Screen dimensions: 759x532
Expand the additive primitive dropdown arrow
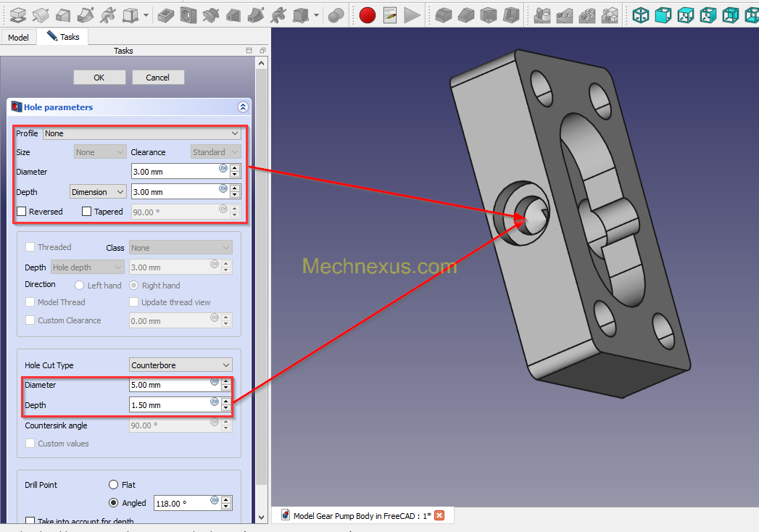[146, 15]
